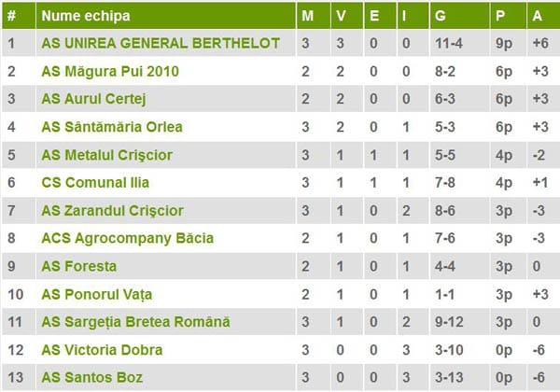Click the 'A' goal difference column header
Viewport: 560px width, 392px height.
point(539,16)
